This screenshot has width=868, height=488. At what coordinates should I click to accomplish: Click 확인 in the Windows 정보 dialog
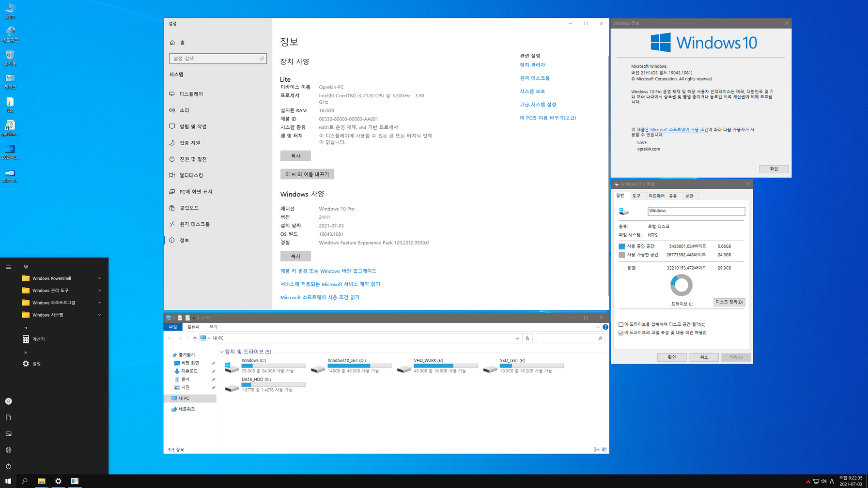click(x=774, y=169)
